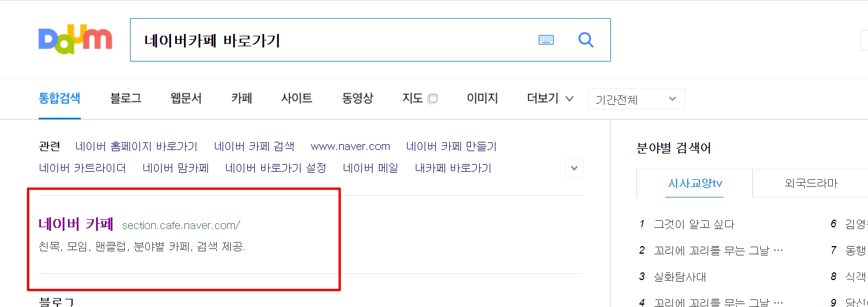Viewport: 868px width, 307px height.
Task: Click the 관련 label
Action: [x=50, y=146]
